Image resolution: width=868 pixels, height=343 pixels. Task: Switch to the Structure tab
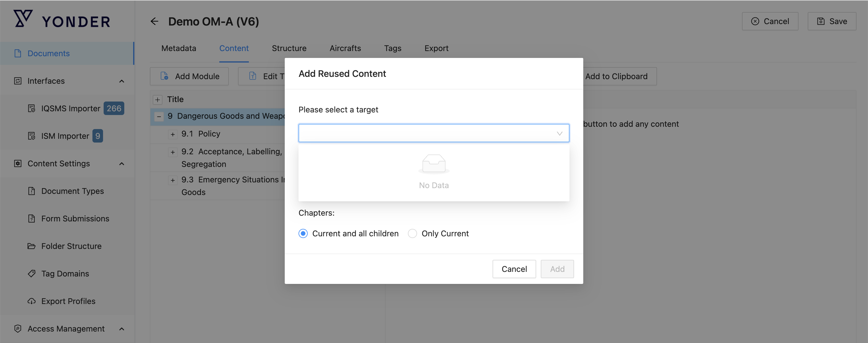click(289, 48)
